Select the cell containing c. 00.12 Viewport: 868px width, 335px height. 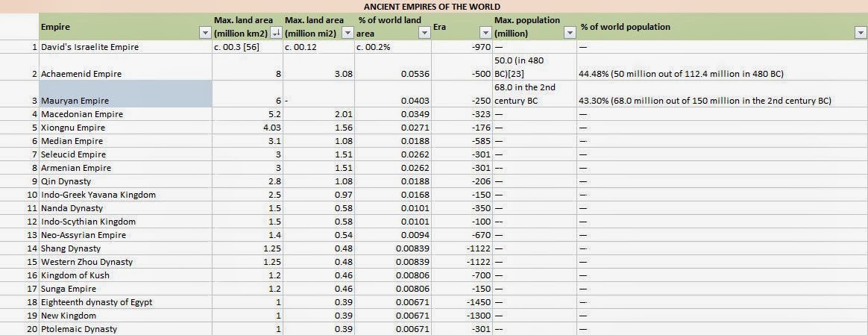[319, 47]
